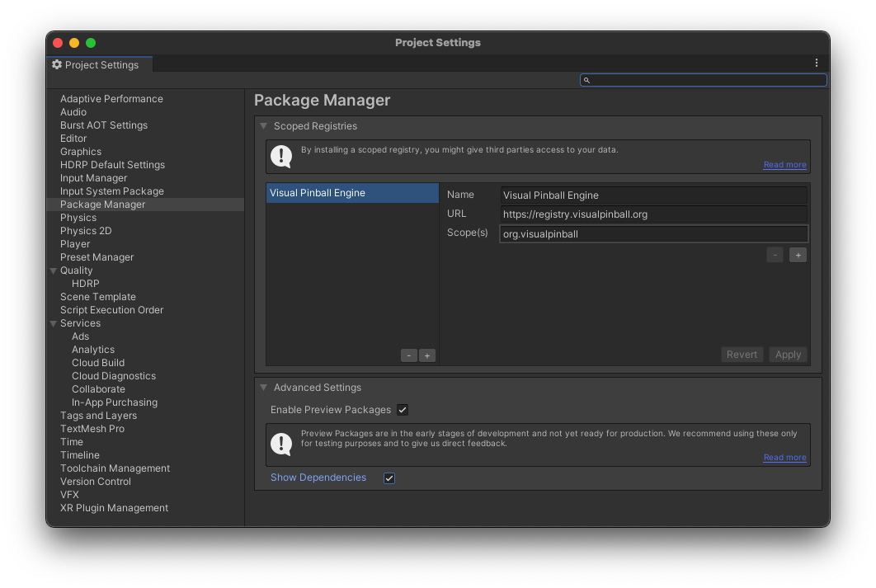Toggle Enable Preview Packages checkbox
The height and width of the screenshot is (588, 876).
point(403,410)
